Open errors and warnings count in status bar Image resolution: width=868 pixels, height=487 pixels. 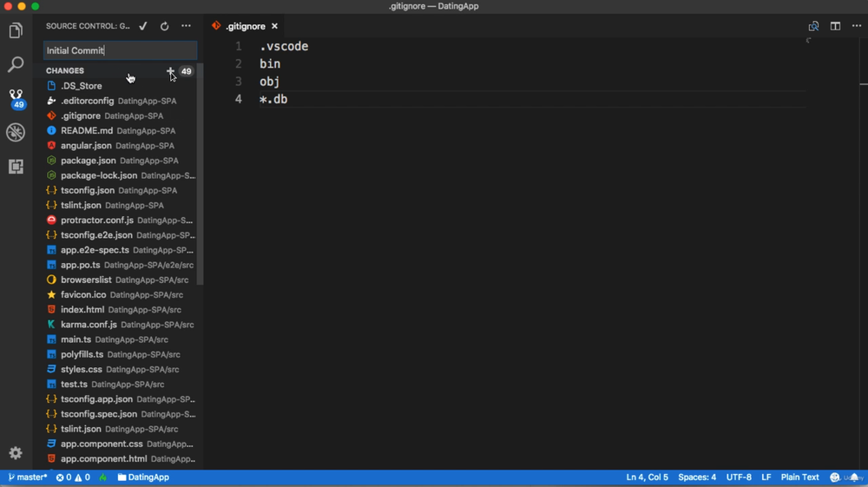[x=73, y=477]
